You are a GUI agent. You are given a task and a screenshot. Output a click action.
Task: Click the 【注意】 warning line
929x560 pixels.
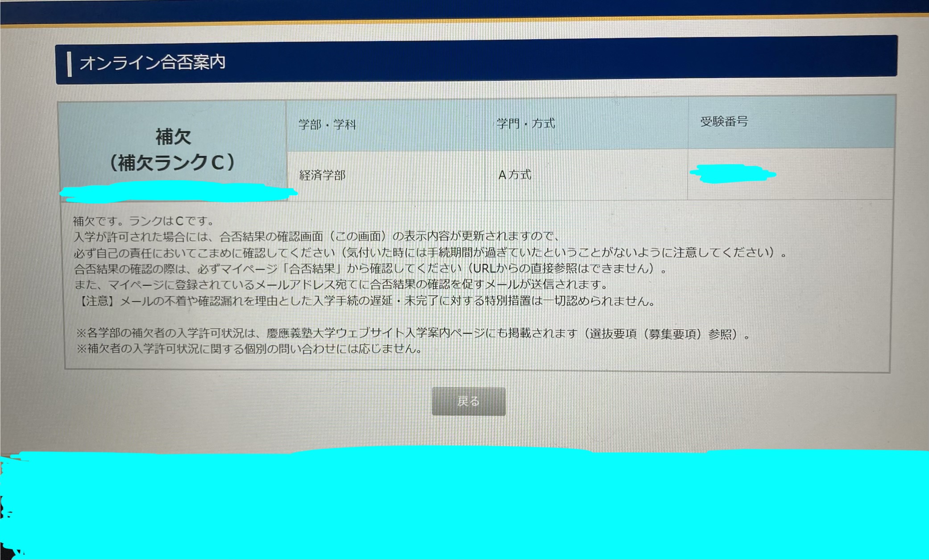[x=366, y=301]
